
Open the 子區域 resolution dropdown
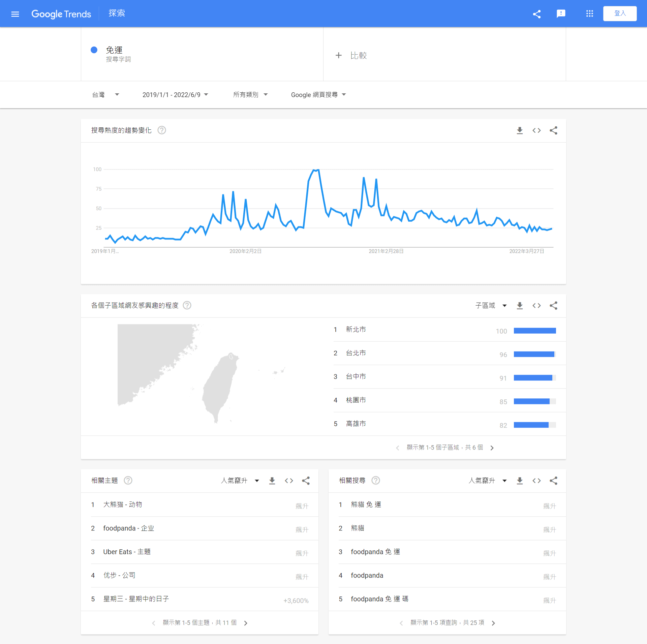[x=491, y=305]
